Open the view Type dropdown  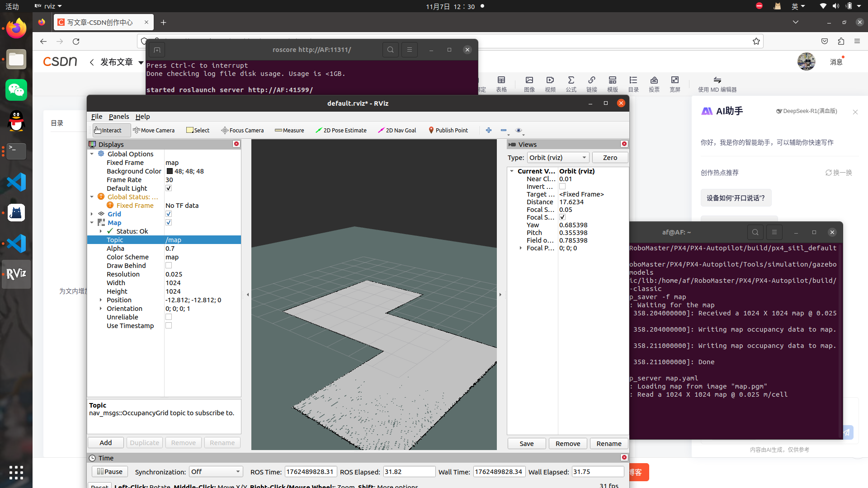[x=558, y=157]
